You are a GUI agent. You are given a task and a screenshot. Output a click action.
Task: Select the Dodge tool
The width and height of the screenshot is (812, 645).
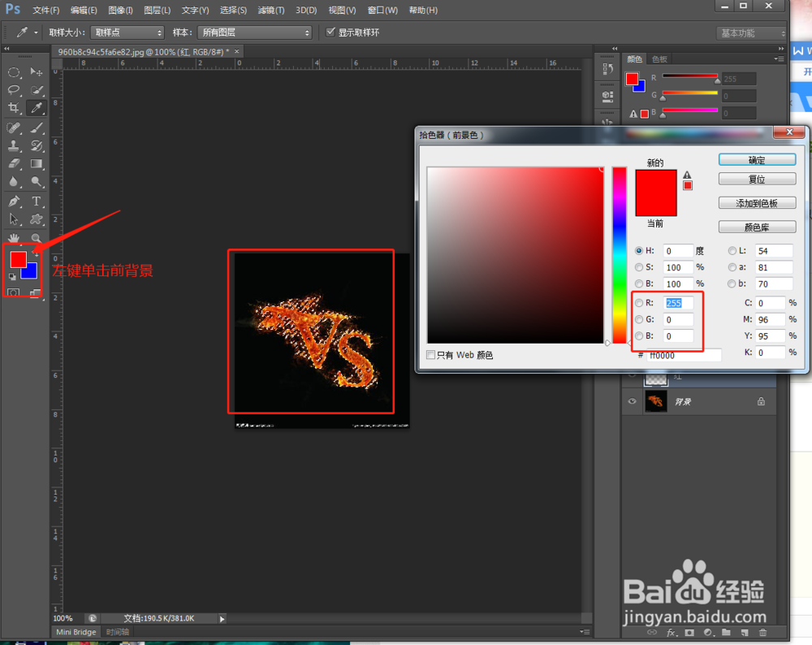click(x=37, y=182)
